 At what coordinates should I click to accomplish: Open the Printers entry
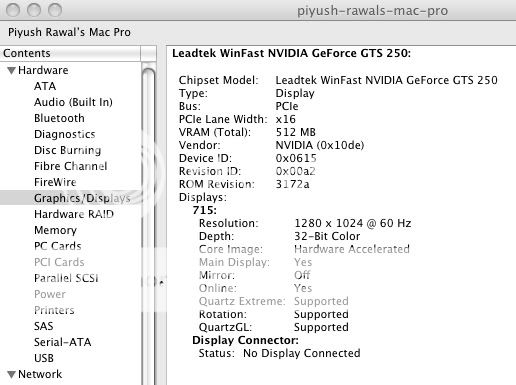pos(54,310)
